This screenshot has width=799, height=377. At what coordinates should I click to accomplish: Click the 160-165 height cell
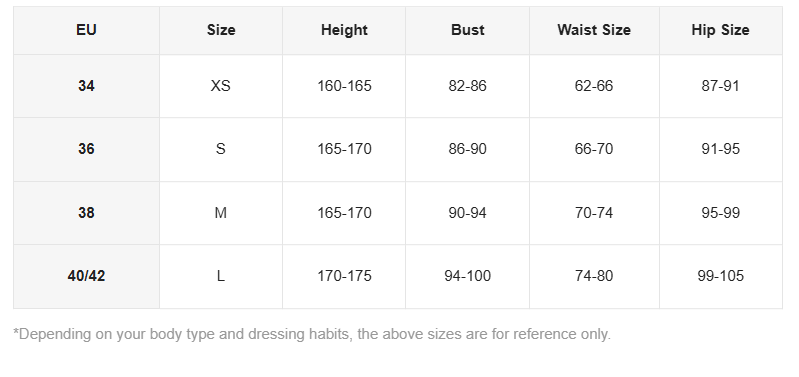point(344,86)
